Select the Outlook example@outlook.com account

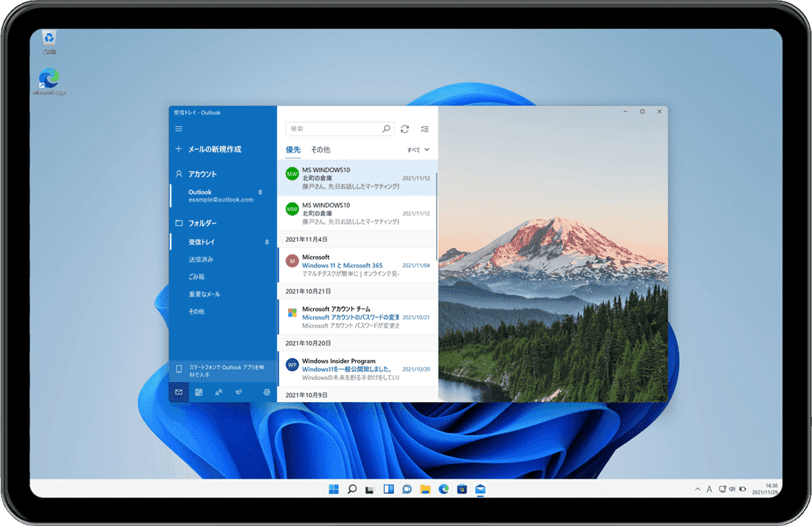[x=223, y=195]
